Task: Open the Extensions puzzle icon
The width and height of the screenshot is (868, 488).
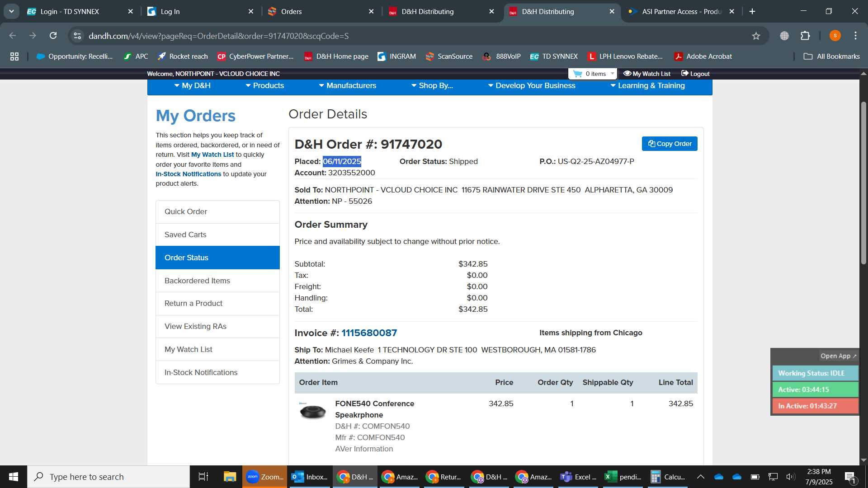Action: pos(805,36)
